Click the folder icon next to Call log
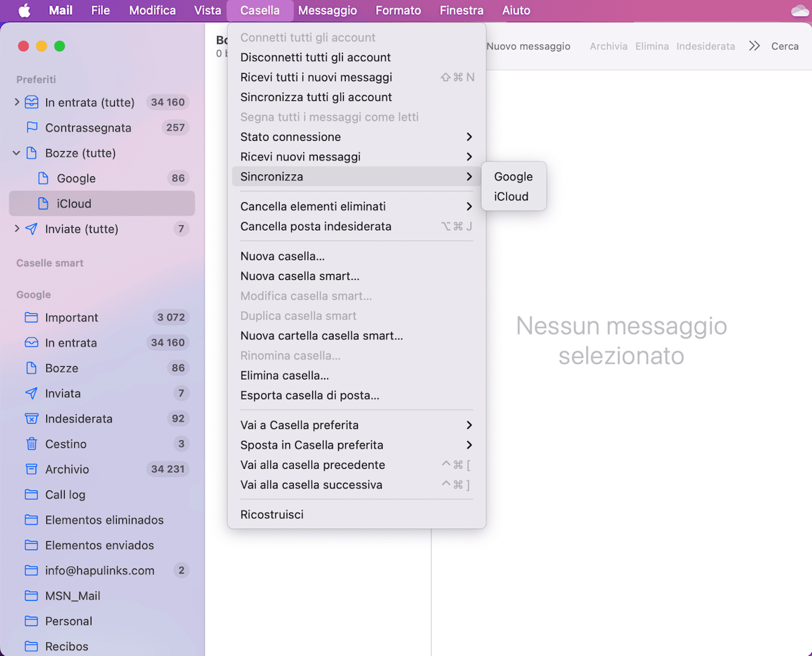 pyautogui.click(x=31, y=495)
